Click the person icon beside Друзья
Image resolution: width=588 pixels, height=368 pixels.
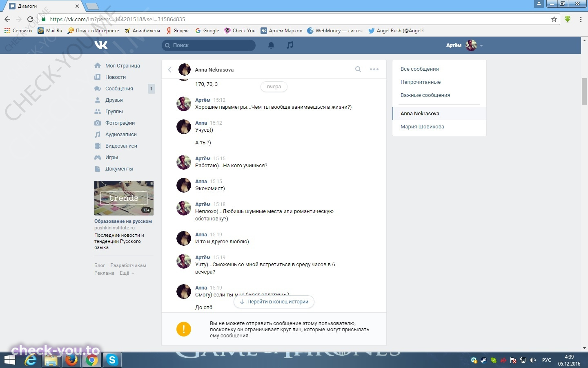[98, 100]
